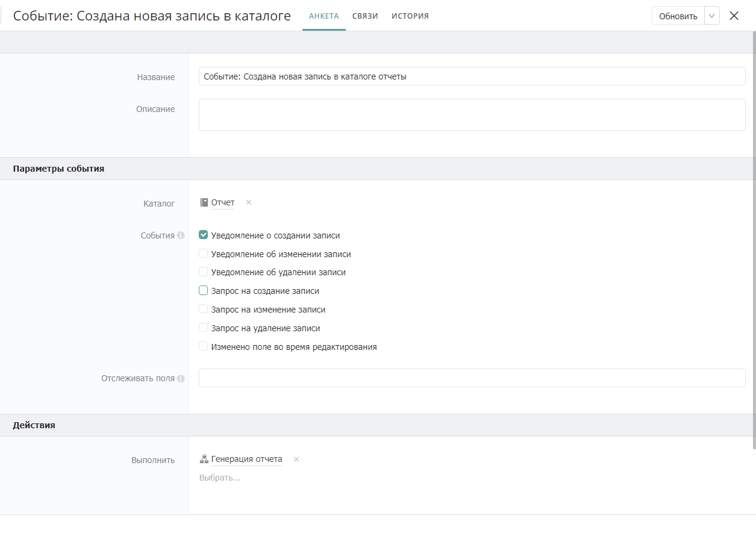
Task: Remove Генерация отчета action with the x icon
Action: [296, 460]
